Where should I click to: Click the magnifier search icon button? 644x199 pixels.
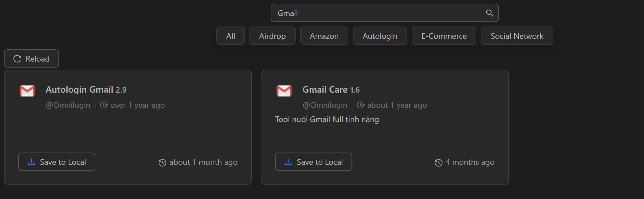pyautogui.click(x=489, y=13)
